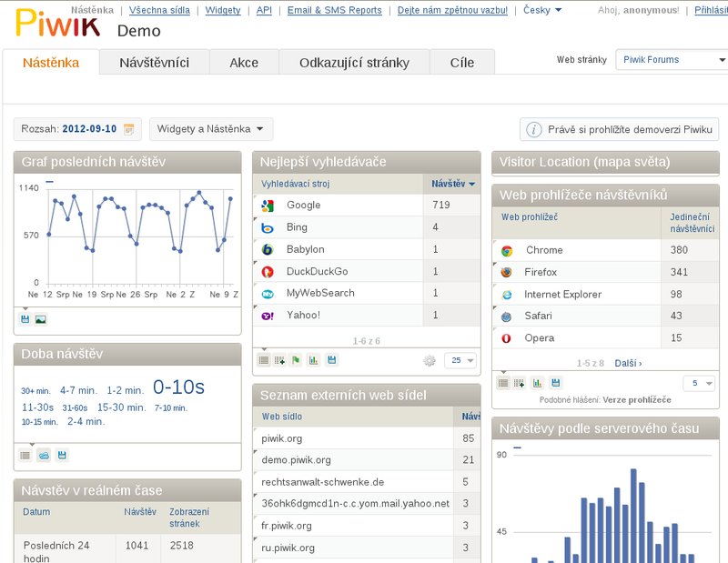The height and width of the screenshot is (563, 728).
Task: Go to next browsers page via Další
Action: 628,364
